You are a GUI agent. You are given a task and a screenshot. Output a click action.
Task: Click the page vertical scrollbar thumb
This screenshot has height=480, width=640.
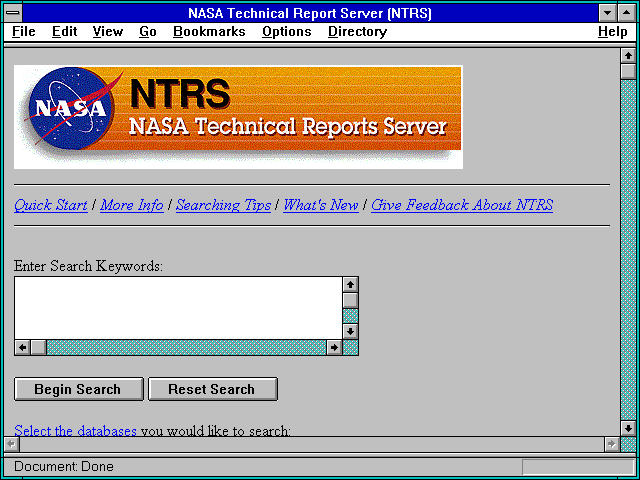(628, 71)
